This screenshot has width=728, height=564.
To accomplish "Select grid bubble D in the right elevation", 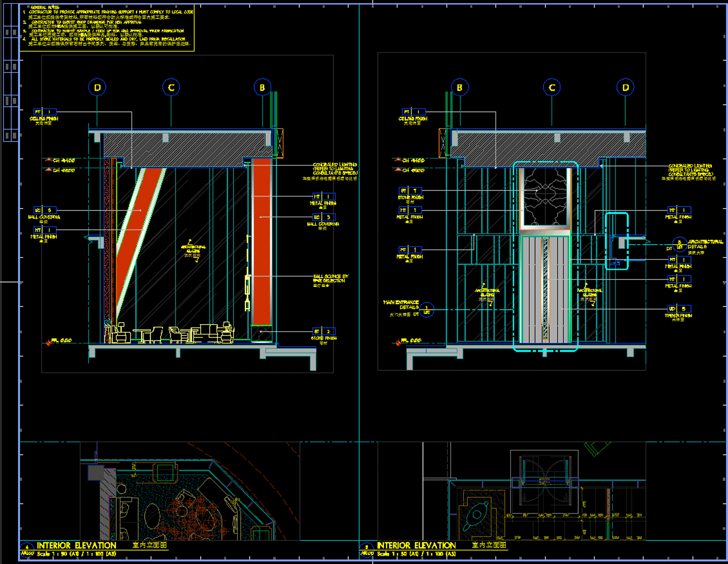I will [625, 87].
